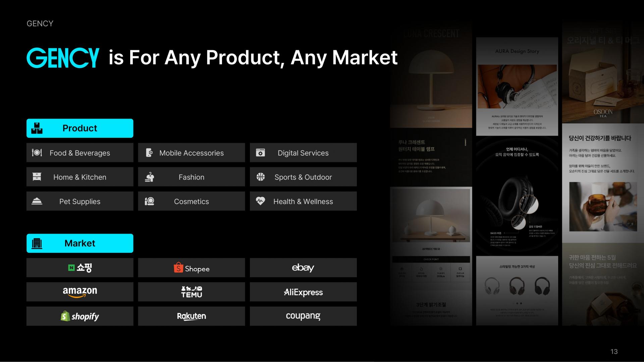Click the Food & Beverages plate icon
This screenshot has width=644, height=362.
pos(37,153)
